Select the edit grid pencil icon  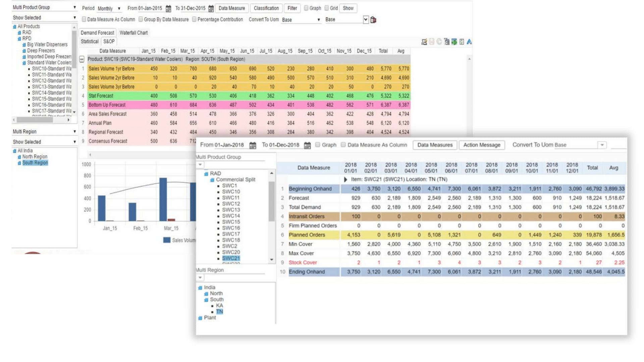pos(424,42)
